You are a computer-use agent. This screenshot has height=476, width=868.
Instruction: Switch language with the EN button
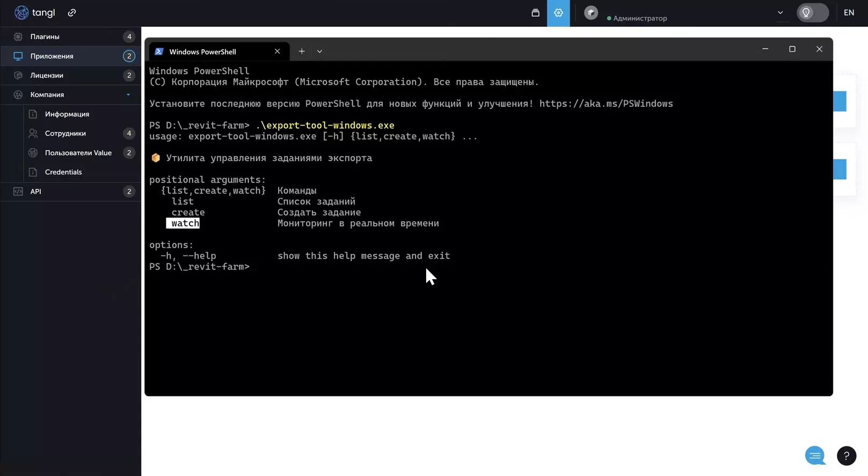pos(849,13)
